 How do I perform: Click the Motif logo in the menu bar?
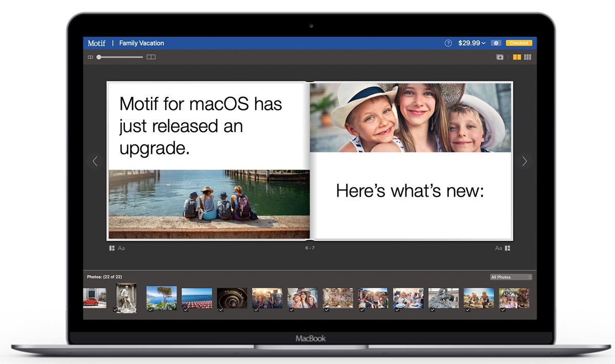[96, 43]
